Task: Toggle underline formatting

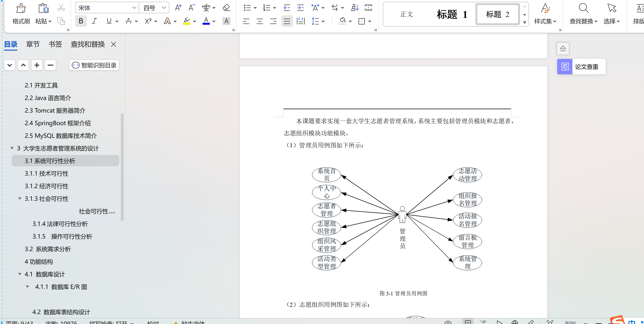Action: point(109,21)
